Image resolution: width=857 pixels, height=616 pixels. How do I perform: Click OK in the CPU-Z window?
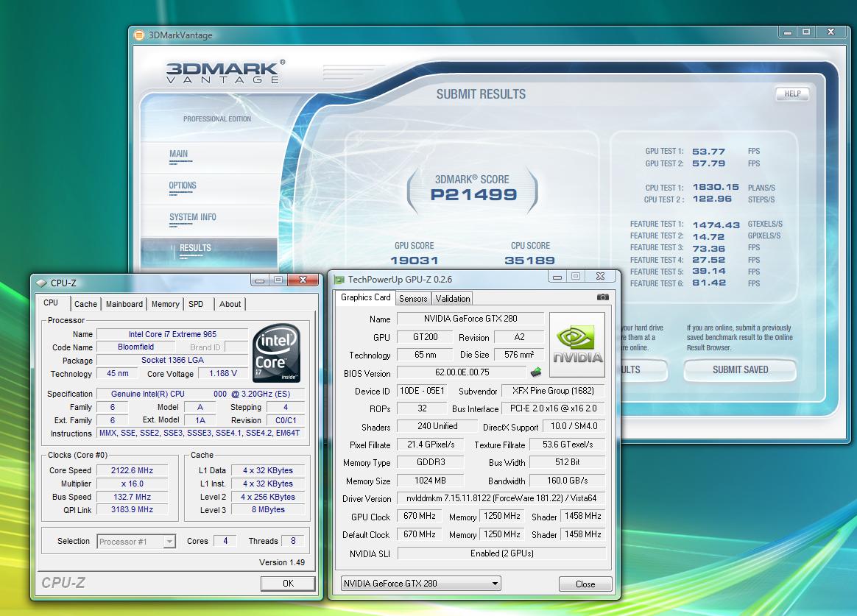click(x=288, y=583)
